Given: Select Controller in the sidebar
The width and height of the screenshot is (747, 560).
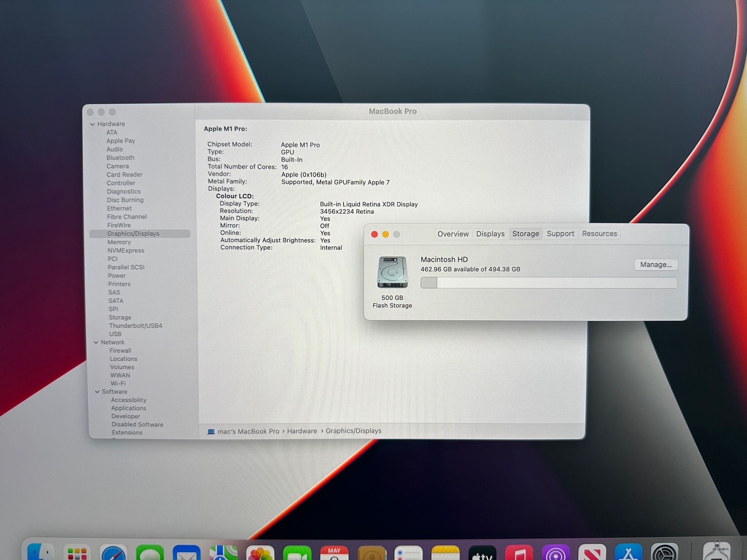Looking at the screenshot, I should 121,183.
